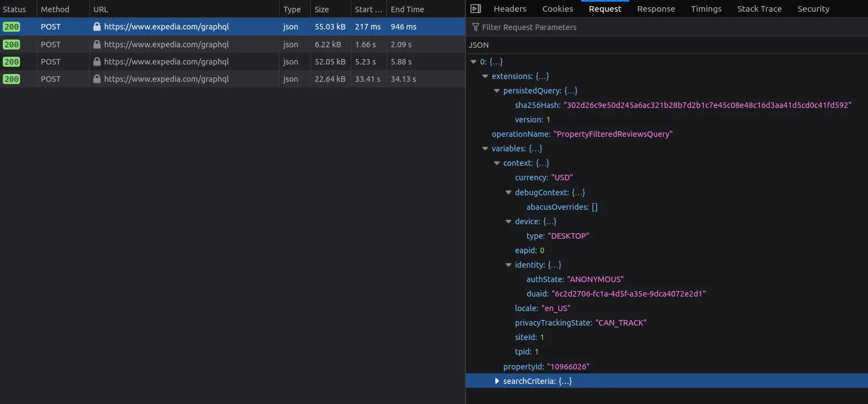The image size is (868, 404).
Task: Collapse the debugContext node
Action: click(508, 193)
